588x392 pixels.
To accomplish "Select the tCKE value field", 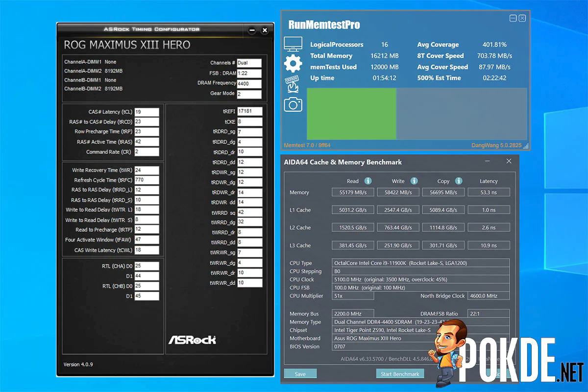I will click(250, 122).
